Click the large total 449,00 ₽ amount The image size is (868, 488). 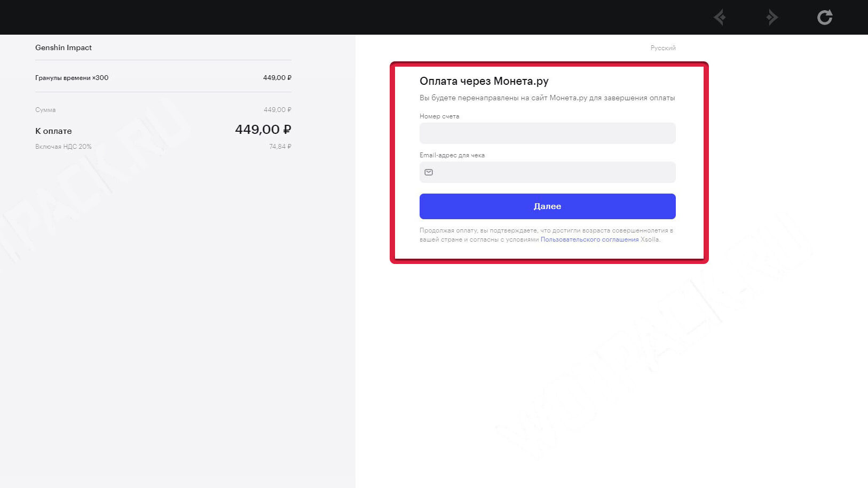(263, 130)
